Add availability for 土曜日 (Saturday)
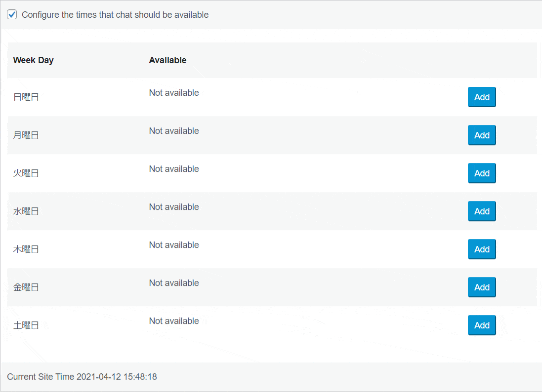The height and width of the screenshot is (392, 542). 482,325
